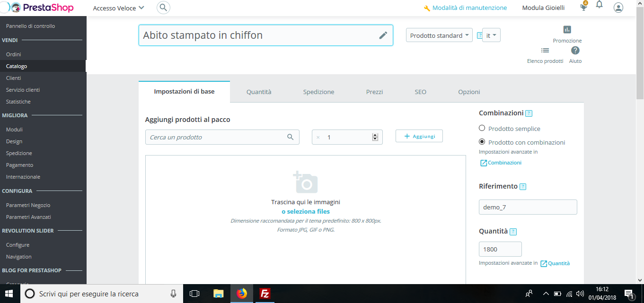Select Prodotto semplice radio button
644x303 pixels.
click(482, 128)
